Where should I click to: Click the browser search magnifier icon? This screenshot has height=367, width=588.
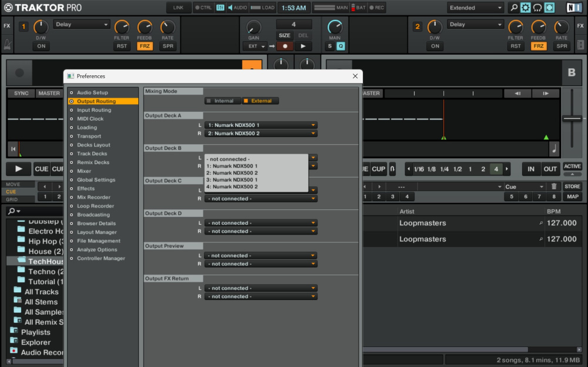[12, 211]
